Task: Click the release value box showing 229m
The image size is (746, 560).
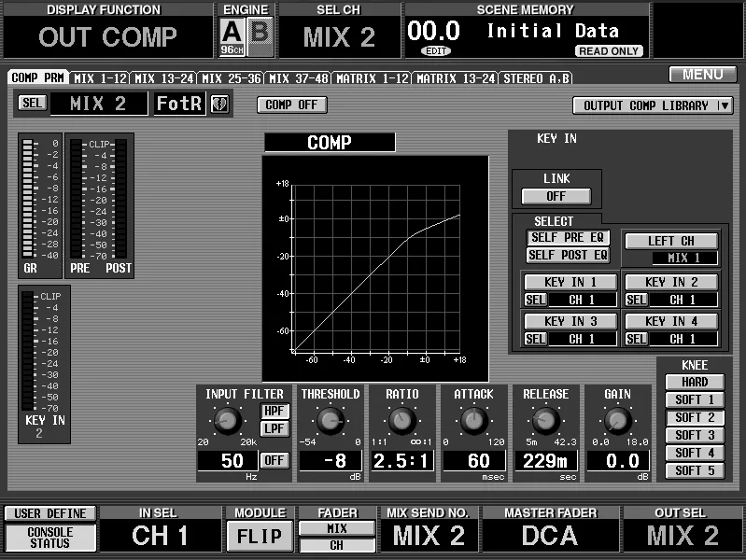Action: coord(546,460)
